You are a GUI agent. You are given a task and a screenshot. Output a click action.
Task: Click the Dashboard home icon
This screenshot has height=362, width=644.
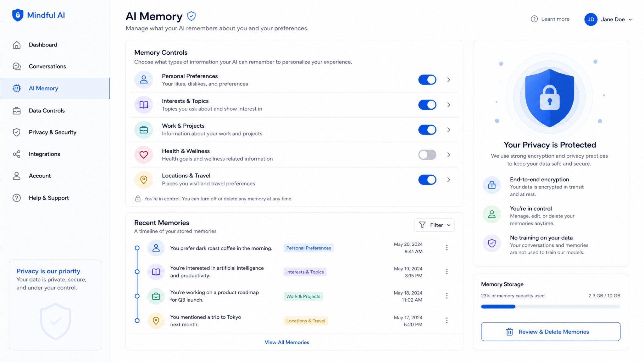click(17, 45)
